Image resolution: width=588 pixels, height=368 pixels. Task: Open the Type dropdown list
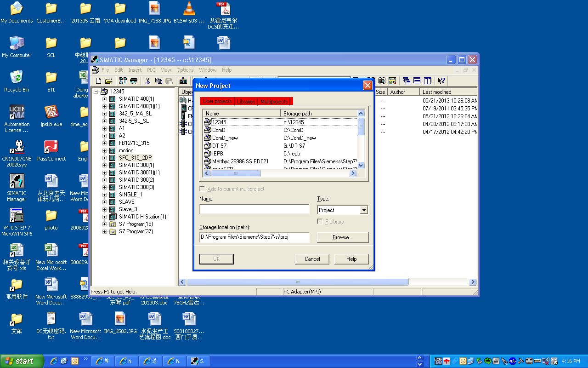coord(363,210)
